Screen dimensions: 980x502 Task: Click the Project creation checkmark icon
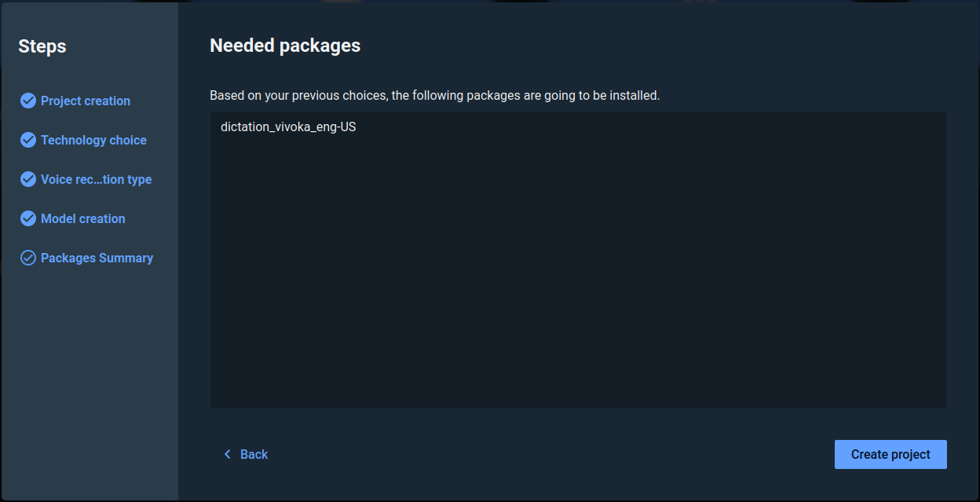[x=28, y=101]
